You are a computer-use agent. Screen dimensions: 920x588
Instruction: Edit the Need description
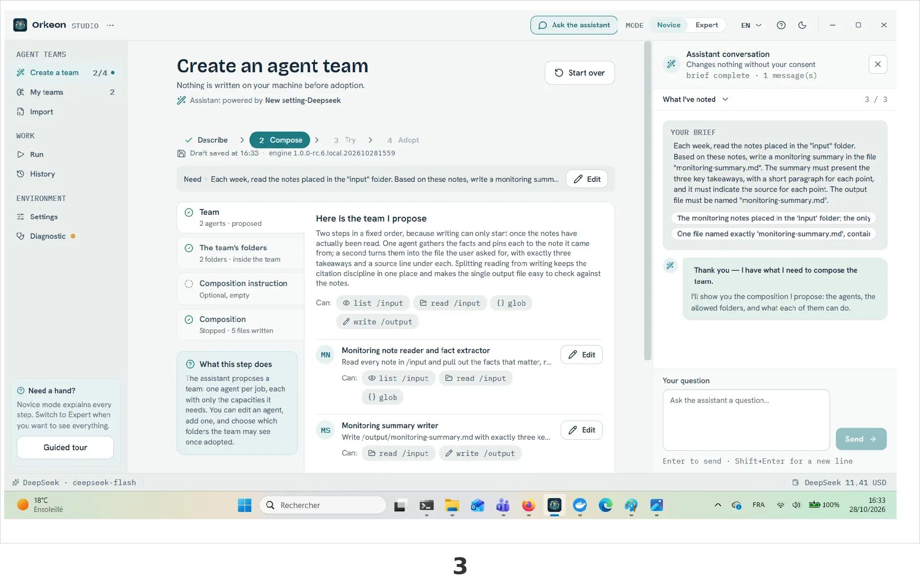[x=587, y=179]
